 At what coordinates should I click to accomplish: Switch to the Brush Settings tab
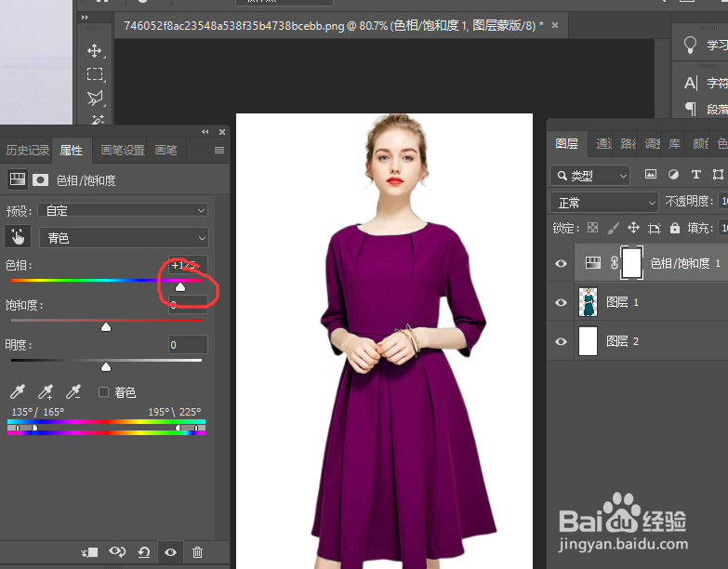123,151
